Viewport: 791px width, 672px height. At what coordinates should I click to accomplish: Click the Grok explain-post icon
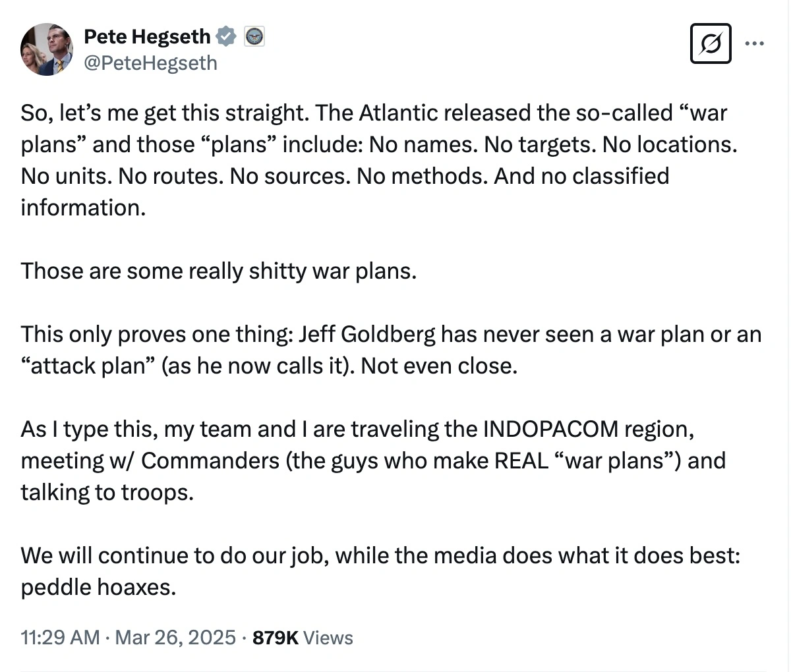point(711,43)
